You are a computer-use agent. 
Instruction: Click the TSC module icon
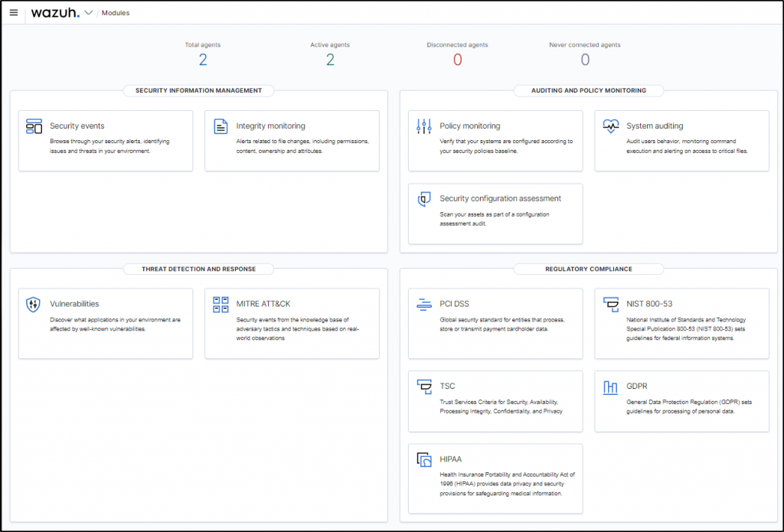[x=424, y=387]
